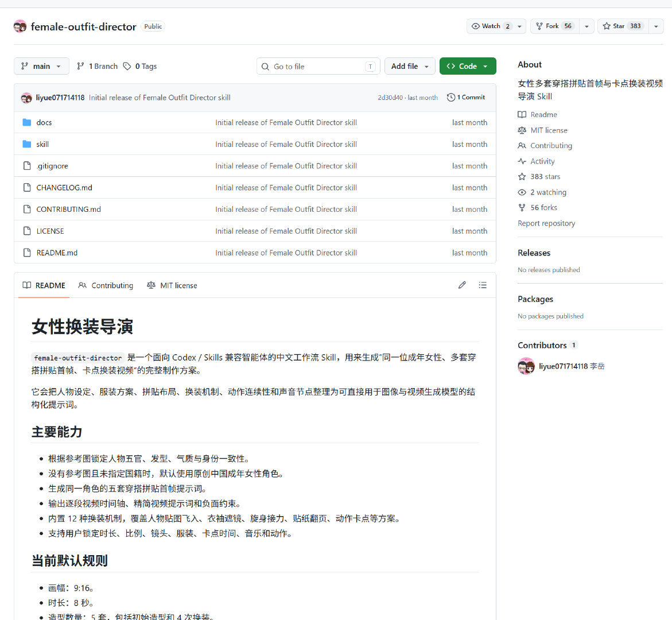
Task: Focus the Go to file search field
Action: click(x=318, y=67)
